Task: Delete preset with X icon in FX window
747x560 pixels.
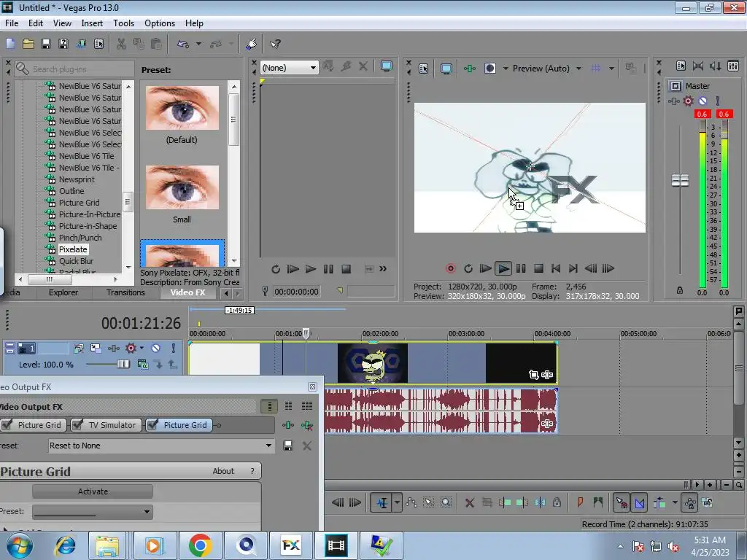Action: click(x=307, y=446)
